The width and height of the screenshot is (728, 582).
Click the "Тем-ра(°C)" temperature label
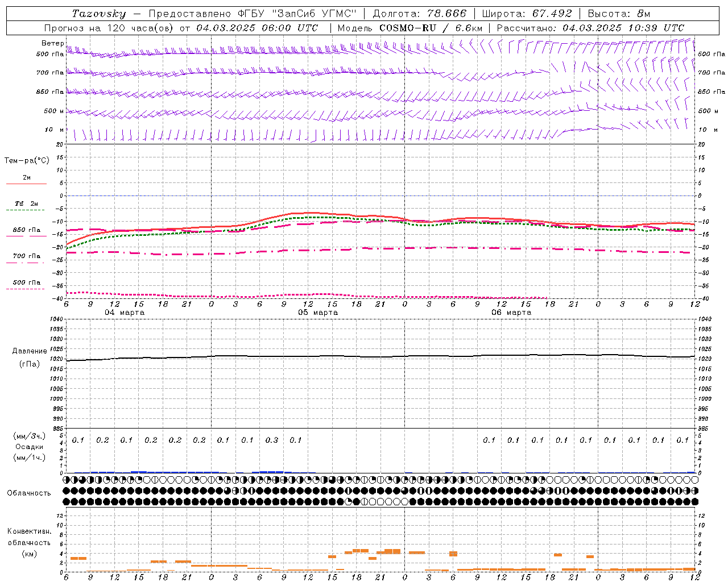click(27, 161)
